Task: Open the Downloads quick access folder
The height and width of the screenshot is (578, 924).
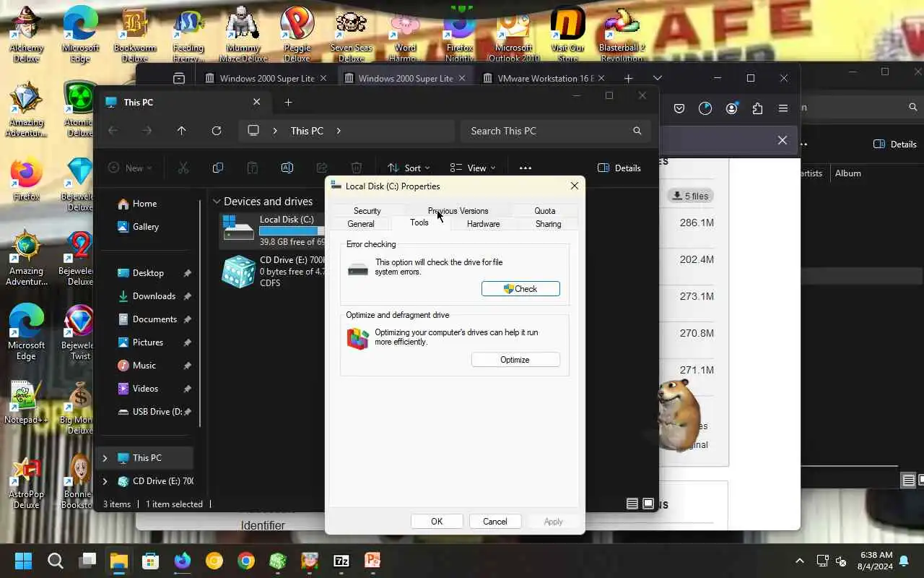Action: point(154,296)
